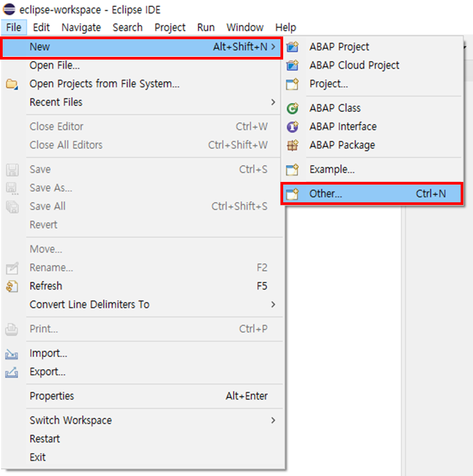Select the Recent Files entry
Screen dimensions: 473x476
pyautogui.click(x=142, y=102)
